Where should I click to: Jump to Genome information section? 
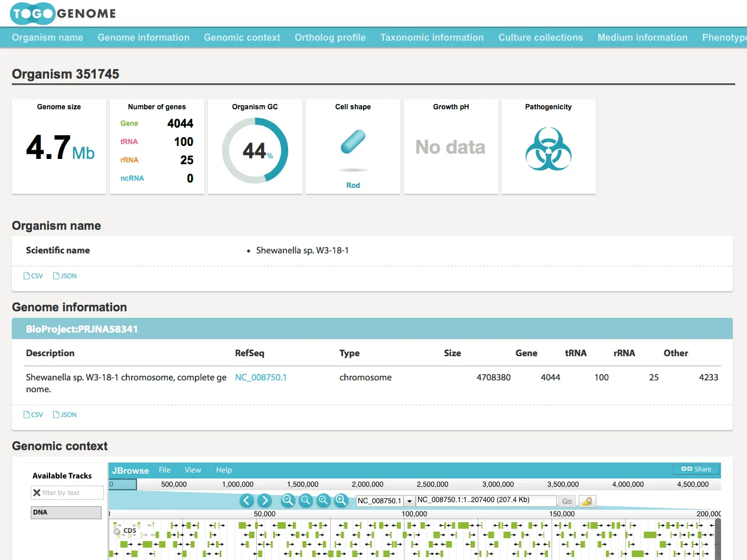tap(143, 37)
